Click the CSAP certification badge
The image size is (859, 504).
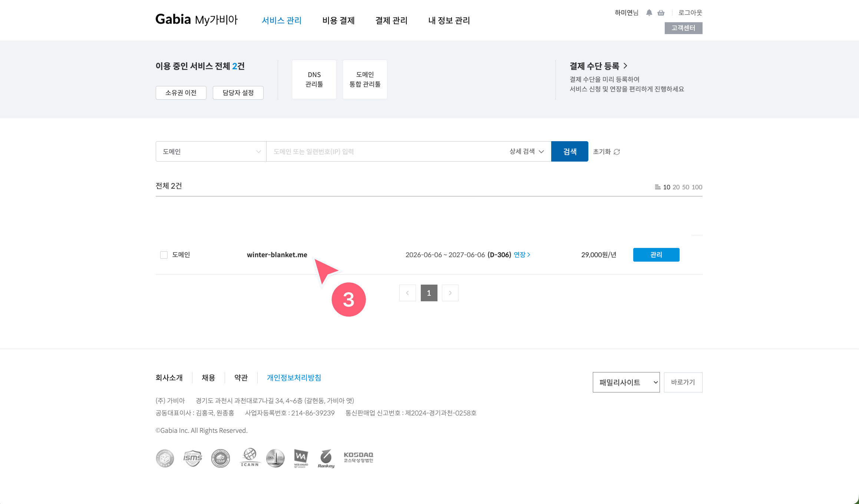[221, 458]
